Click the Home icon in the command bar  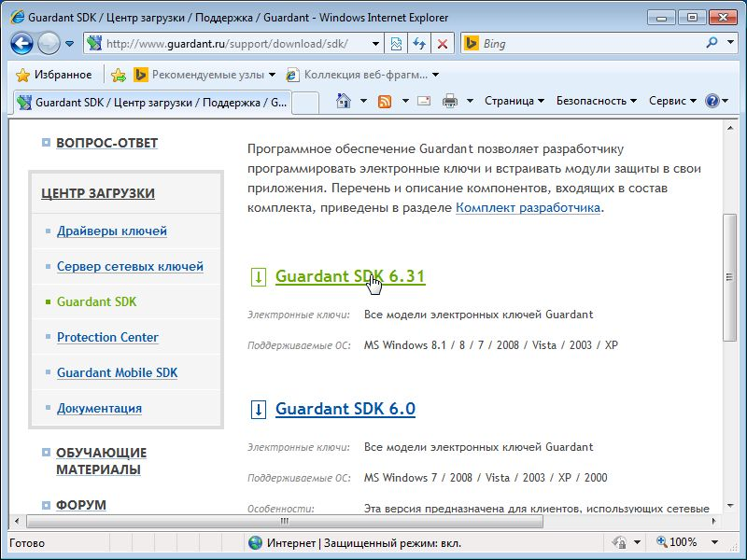(x=344, y=101)
